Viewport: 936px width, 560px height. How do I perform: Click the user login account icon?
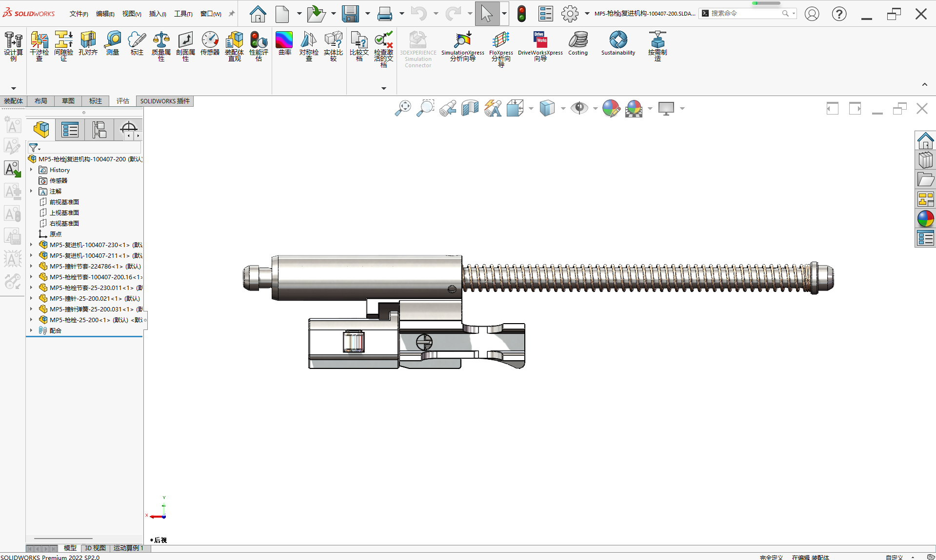(812, 14)
